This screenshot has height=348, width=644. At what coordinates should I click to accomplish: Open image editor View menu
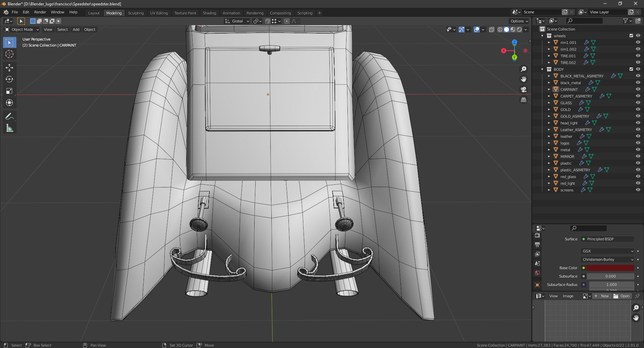(553, 296)
